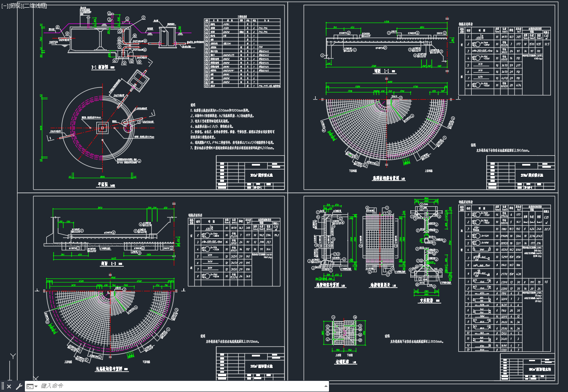Select the UCS Y-axis icon
The image size is (568, 392).
13,356
